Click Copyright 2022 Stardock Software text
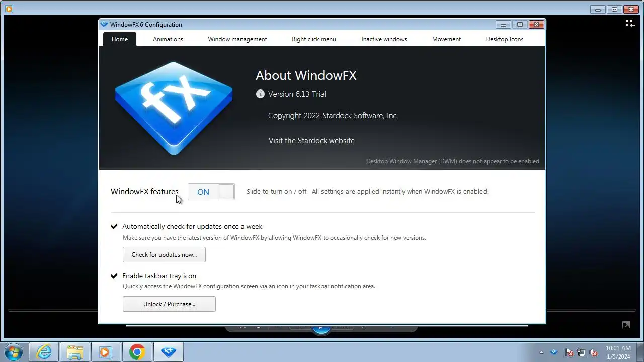644x362 pixels. [333, 116]
